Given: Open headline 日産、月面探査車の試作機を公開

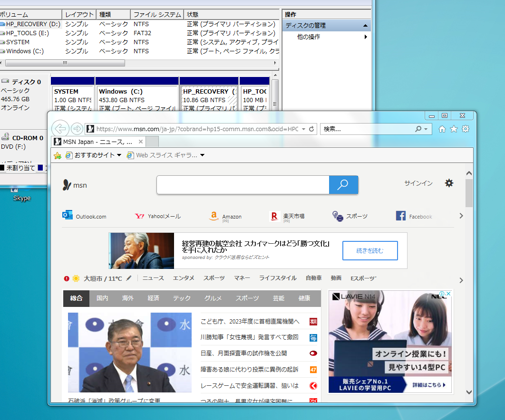Looking at the screenshot, I should coord(243,353).
